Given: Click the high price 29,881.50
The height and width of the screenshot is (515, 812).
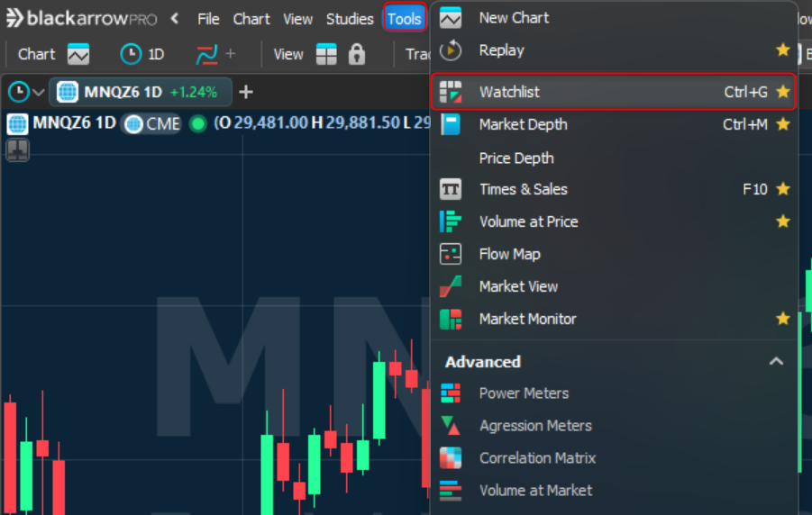Looking at the screenshot, I should [362, 123].
